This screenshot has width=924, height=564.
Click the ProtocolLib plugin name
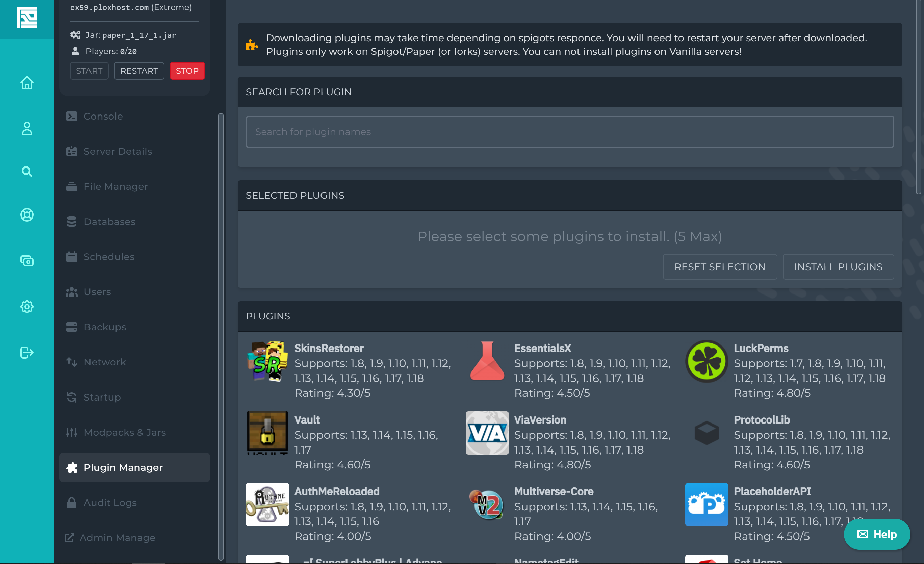click(762, 420)
